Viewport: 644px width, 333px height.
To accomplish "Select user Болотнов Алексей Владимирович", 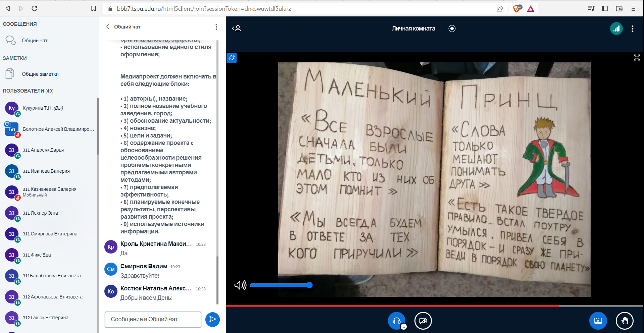I will pos(49,129).
